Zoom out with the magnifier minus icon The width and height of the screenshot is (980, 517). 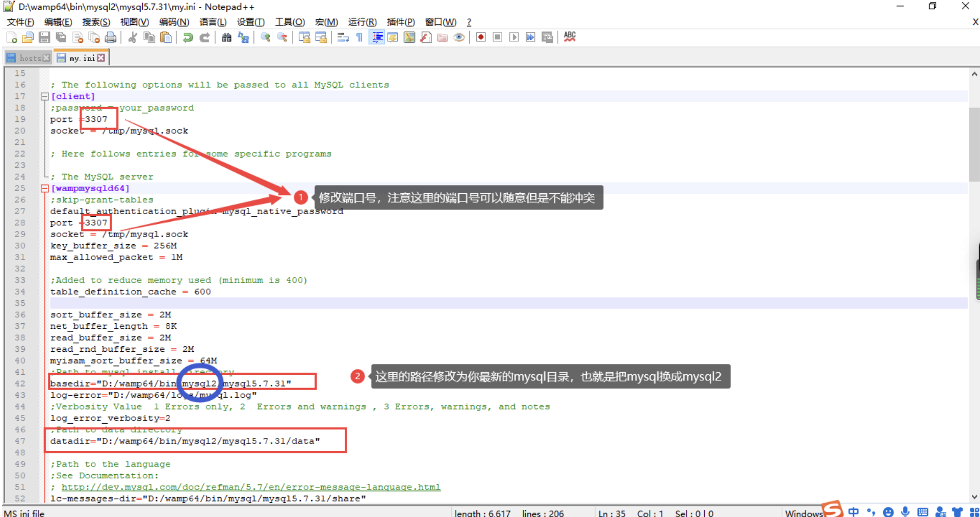click(x=282, y=37)
